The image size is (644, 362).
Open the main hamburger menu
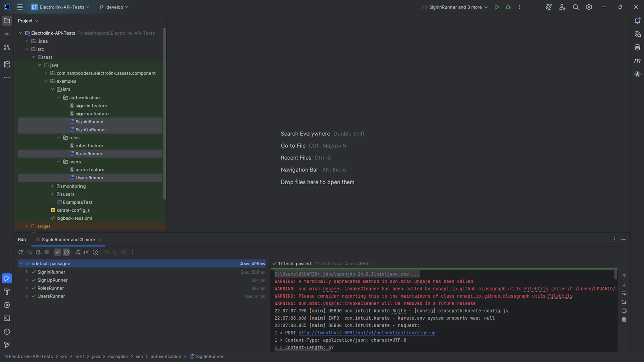point(20,7)
